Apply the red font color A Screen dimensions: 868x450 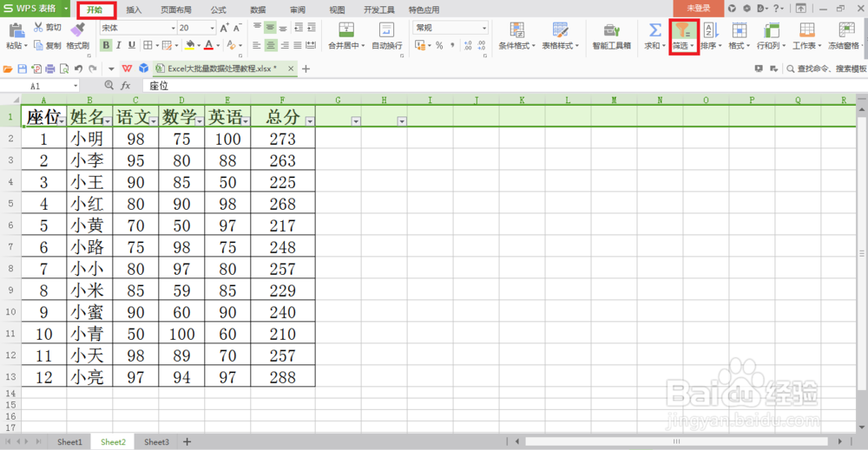click(x=208, y=45)
